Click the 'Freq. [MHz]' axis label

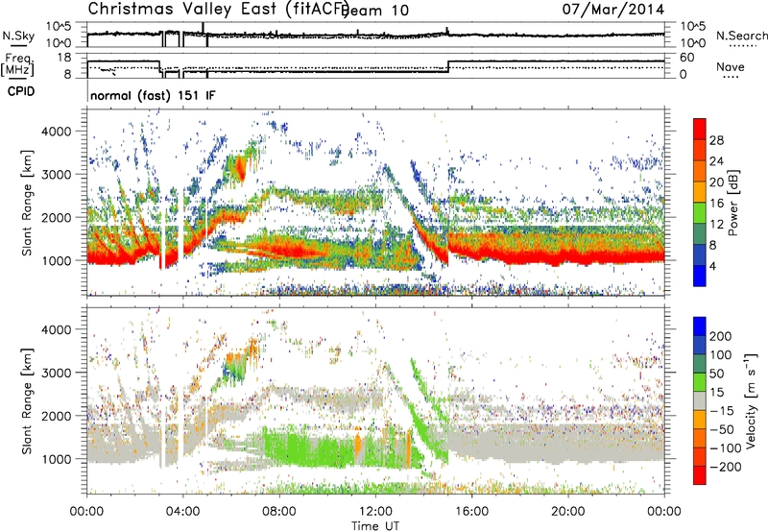17,65
